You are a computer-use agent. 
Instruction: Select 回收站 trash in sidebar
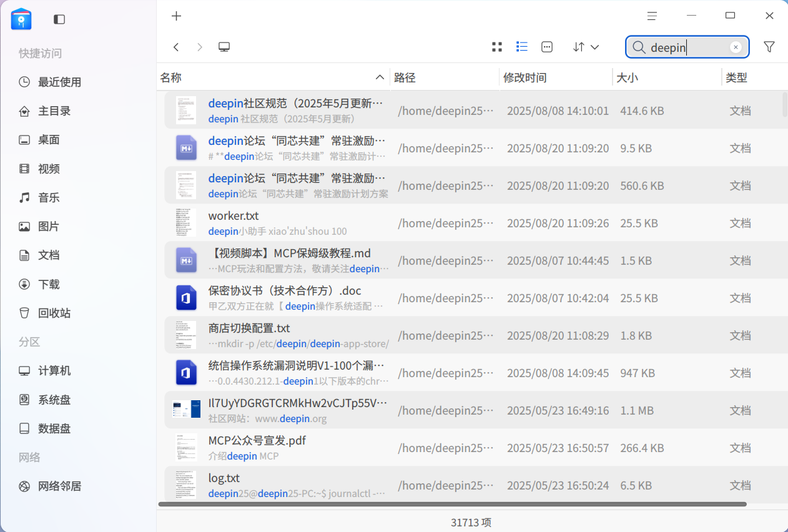pos(54,313)
